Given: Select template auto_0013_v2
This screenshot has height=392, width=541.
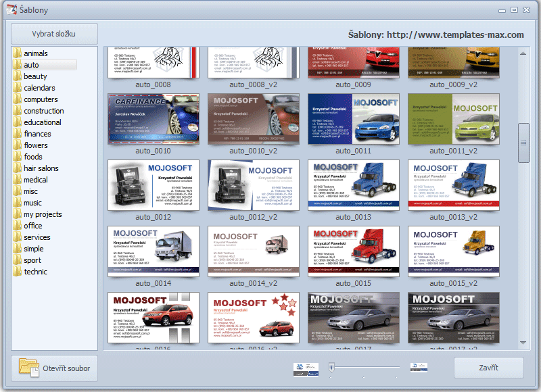Looking at the screenshot, I should pyautogui.click(x=453, y=185).
